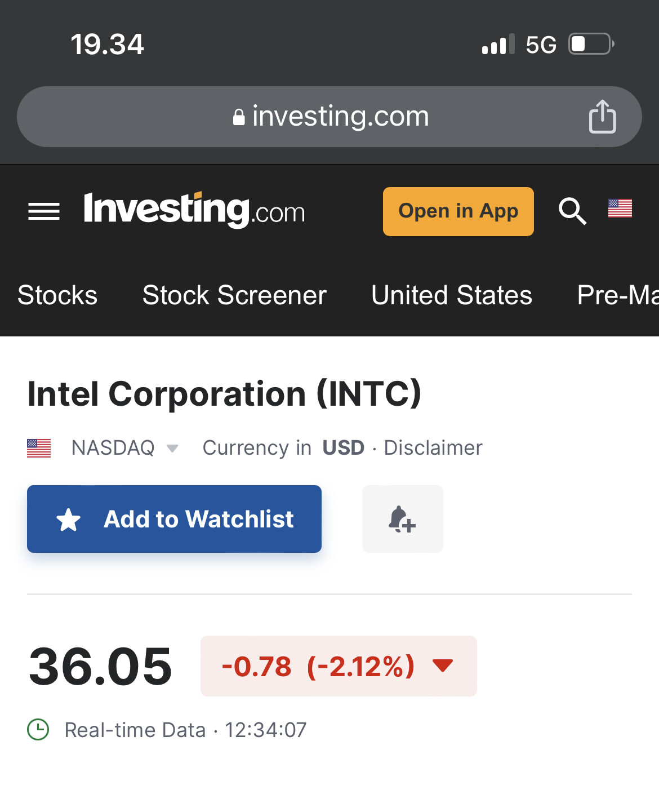Tap the investing.com address field
The height and width of the screenshot is (812, 659).
point(329,117)
